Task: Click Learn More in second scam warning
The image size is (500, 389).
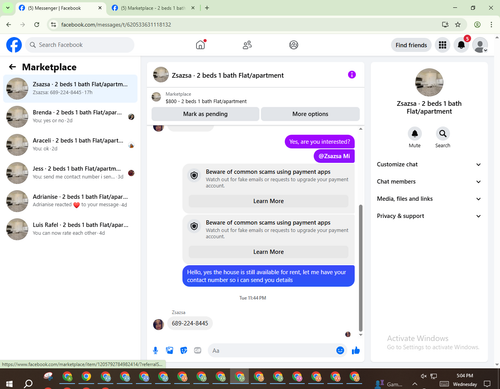Action: click(268, 252)
